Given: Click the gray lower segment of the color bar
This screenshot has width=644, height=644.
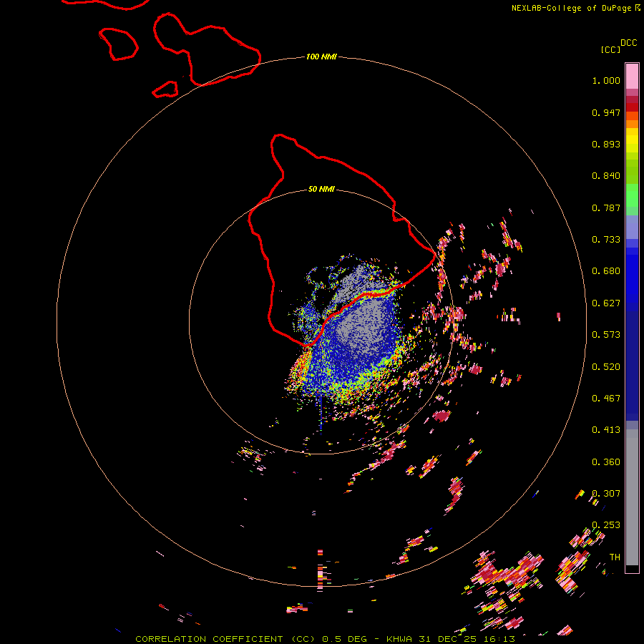Looking at the screenshot, I should tap(632, 497).
